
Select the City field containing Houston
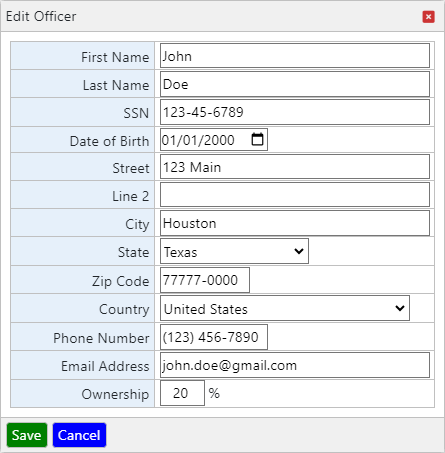295,223
